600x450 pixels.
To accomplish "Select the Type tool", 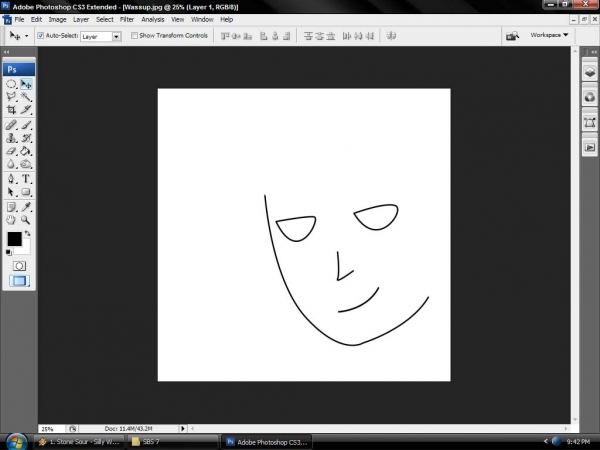I will coord(26,179).
